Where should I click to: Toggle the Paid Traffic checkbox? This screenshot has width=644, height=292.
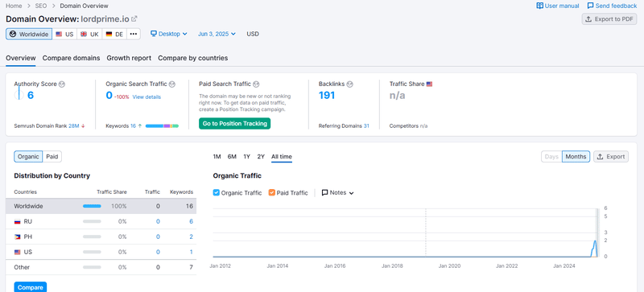click(x=271, y=192)
